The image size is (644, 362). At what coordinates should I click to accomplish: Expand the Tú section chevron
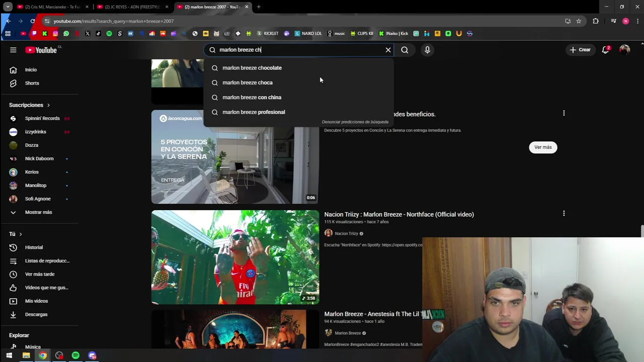(21, 234)
